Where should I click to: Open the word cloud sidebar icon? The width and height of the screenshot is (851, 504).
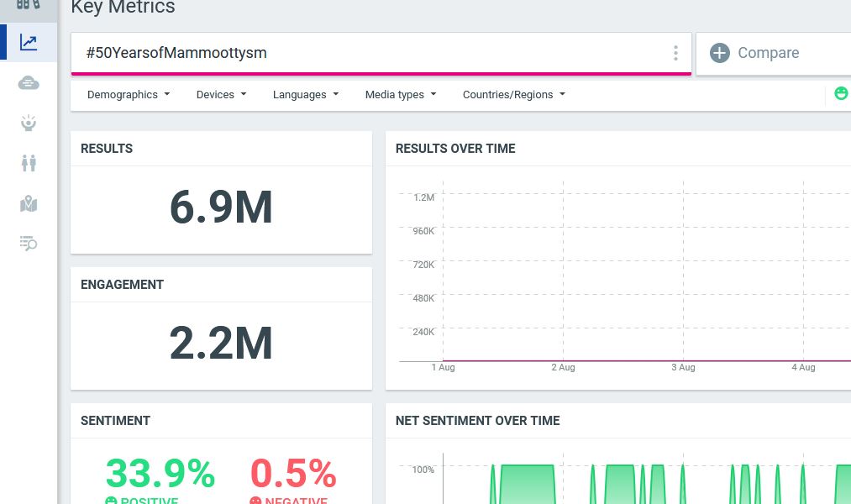[29, 83]
